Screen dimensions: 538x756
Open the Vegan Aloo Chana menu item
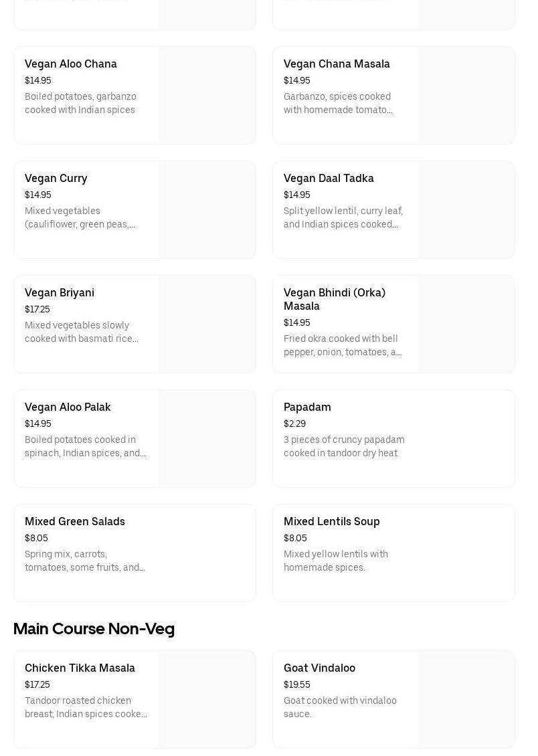(71, 64)
